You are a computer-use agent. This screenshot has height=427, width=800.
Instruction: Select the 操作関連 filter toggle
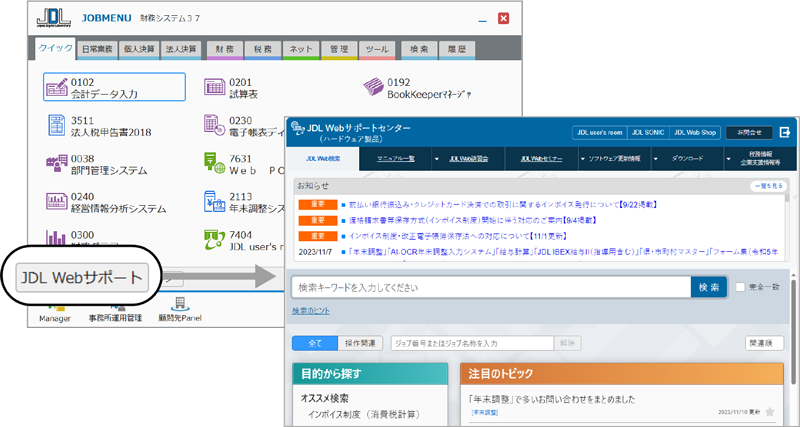360,343
